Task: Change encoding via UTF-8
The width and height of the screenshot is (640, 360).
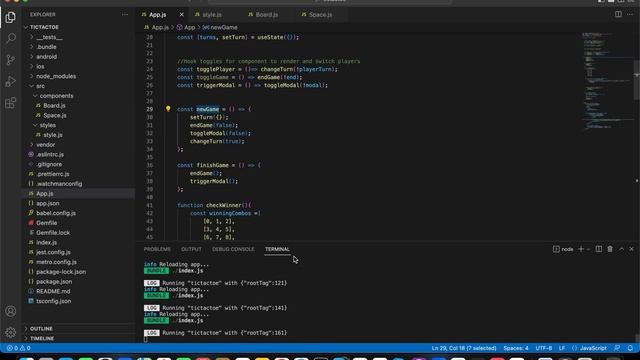Action: pyautogui.click(x=544, y=348)
